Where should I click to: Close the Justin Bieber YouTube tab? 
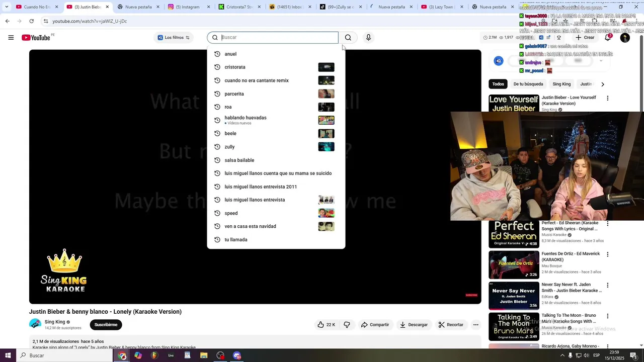[x=107, y=7]
